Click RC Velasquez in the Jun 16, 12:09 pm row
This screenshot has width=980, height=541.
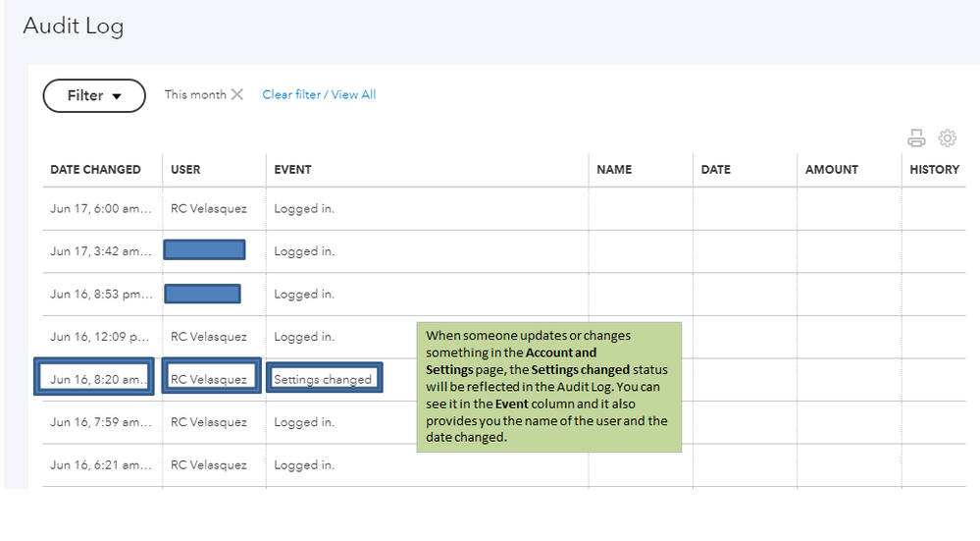[209, 337]
